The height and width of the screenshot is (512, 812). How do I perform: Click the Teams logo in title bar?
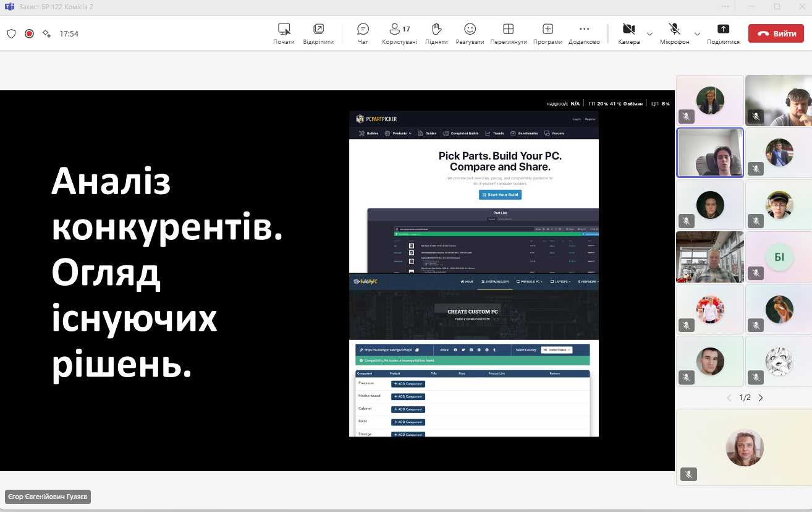pos(9,7)
